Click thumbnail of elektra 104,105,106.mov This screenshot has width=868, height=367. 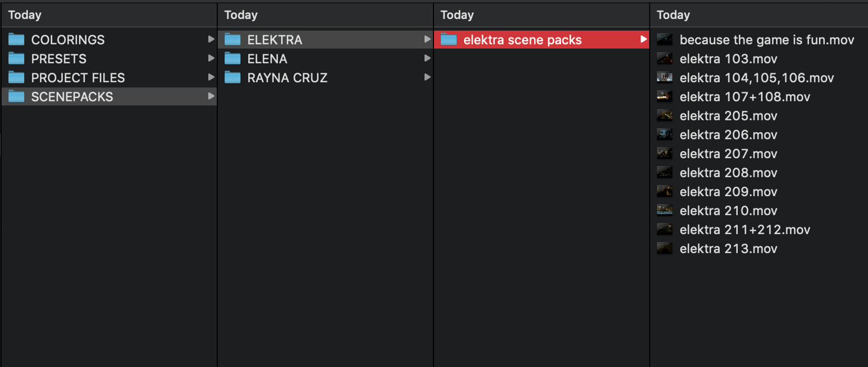click(664, 78)
